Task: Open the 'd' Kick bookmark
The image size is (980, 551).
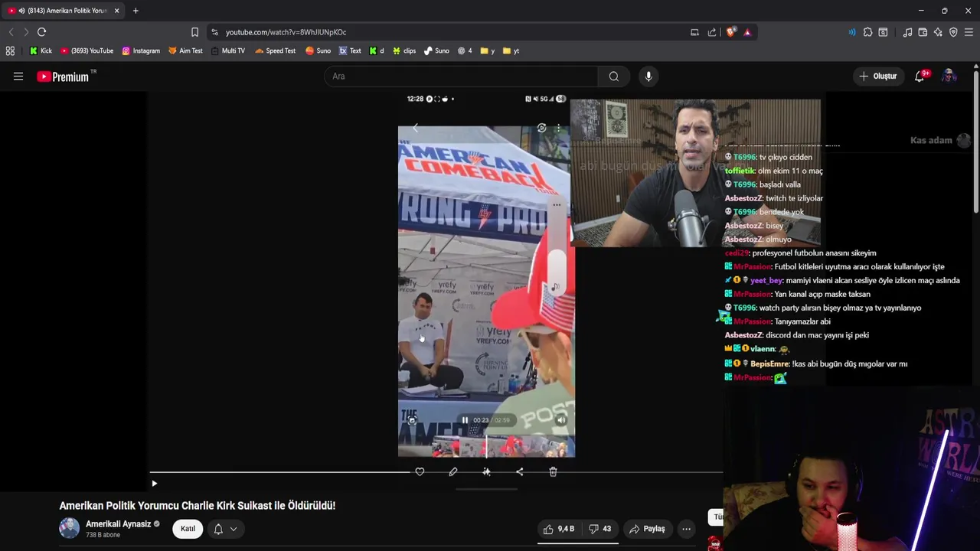Action: pyautogui.click(x=377, y=51)
